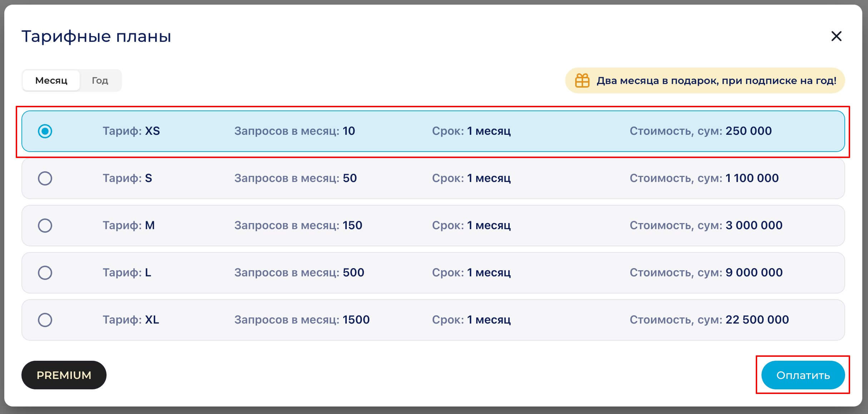Screen dimensions: 868x414
Task: Click 'Запросов в месяц: 500' text
Action: pos(299,273)
